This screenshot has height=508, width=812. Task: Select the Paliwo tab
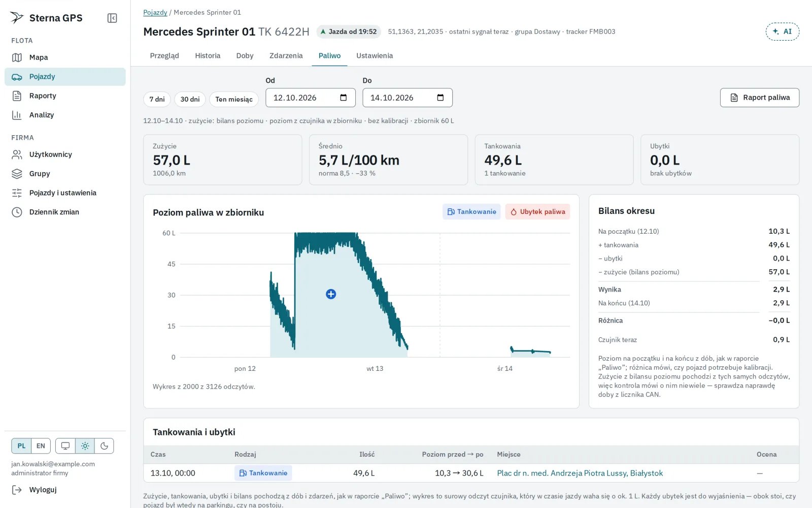[329, 56]
